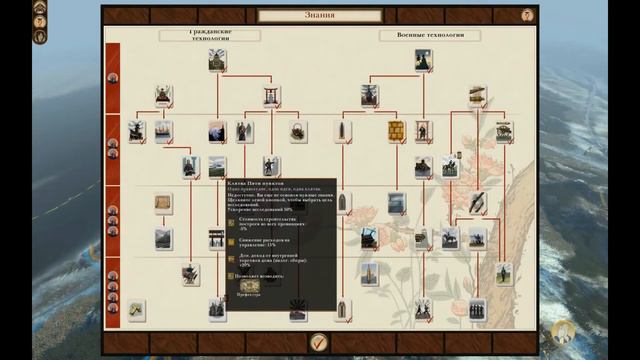This screenshot has height=360, width=640.
Task: Click the Префектура building thumbnail in tooltip
Action: 249,285
